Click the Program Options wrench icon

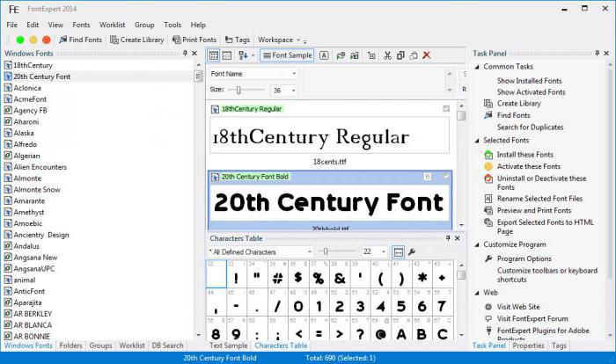(x=488, y=258)
